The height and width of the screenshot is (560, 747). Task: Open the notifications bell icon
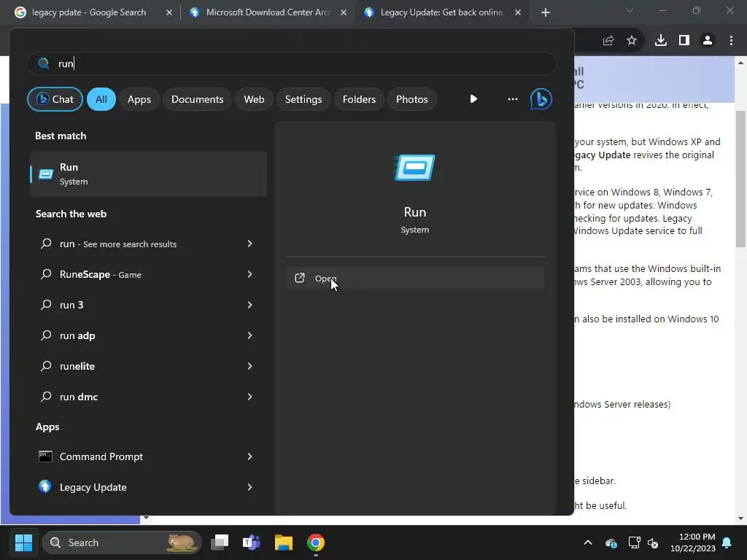click(727, 542)
